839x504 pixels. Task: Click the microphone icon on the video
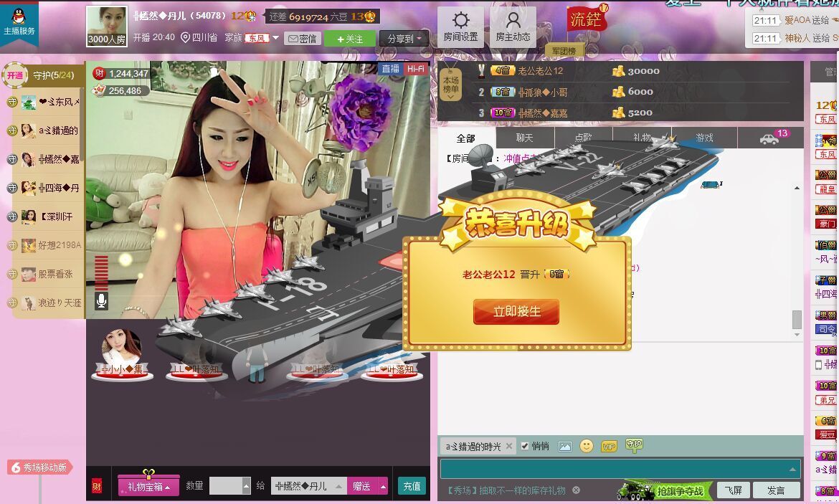(101, 300)
